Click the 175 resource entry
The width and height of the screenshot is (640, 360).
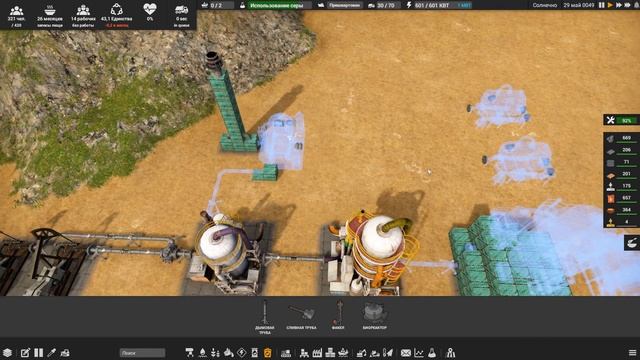tap(621, 187)
